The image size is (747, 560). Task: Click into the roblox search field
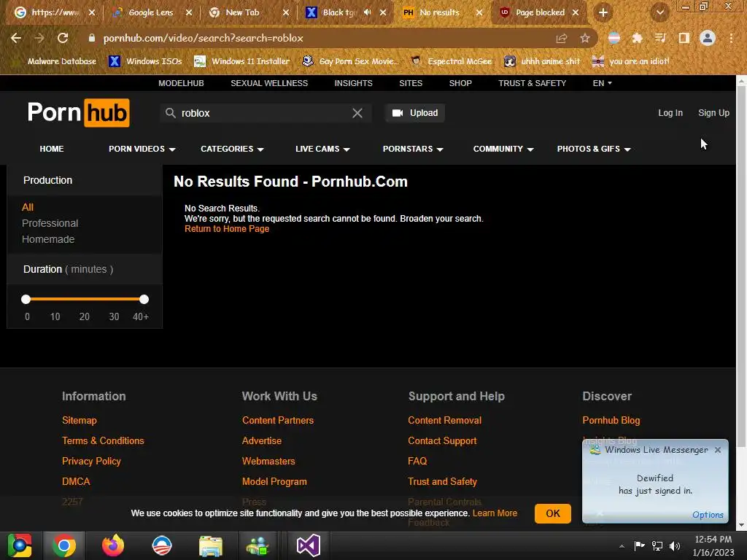pos(264,113)
